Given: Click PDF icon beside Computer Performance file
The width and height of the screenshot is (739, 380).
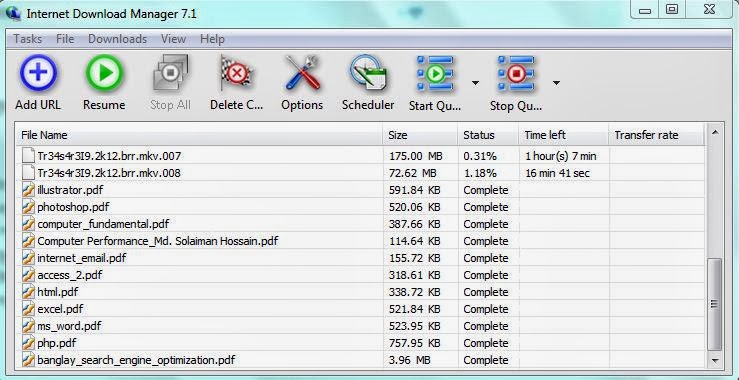Looking at the screenshot, I should pos(29,241).
